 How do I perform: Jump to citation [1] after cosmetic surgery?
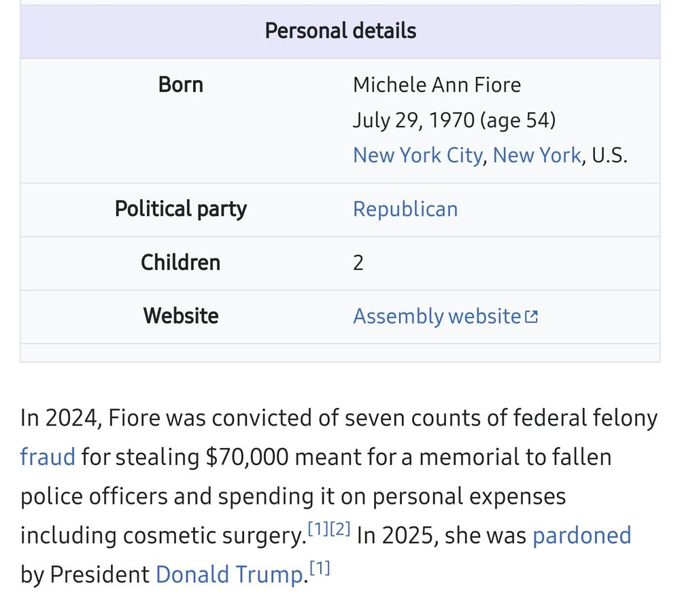318,529
